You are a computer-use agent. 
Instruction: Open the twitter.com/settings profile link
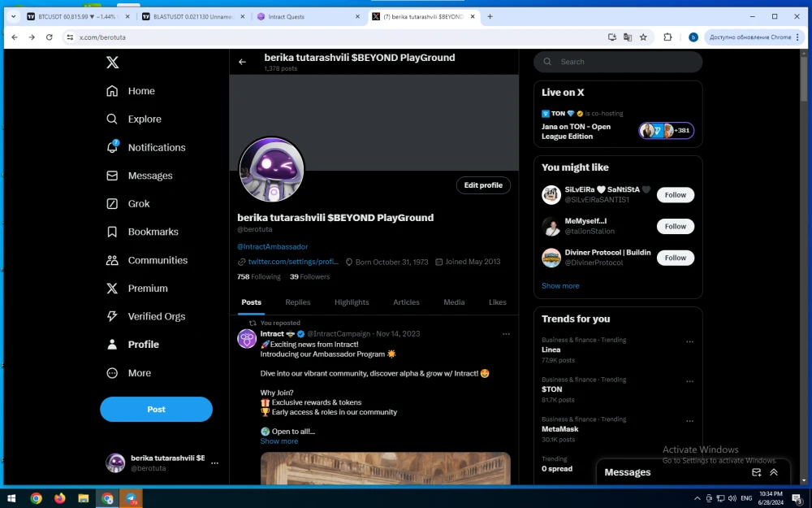coord(293,262)
